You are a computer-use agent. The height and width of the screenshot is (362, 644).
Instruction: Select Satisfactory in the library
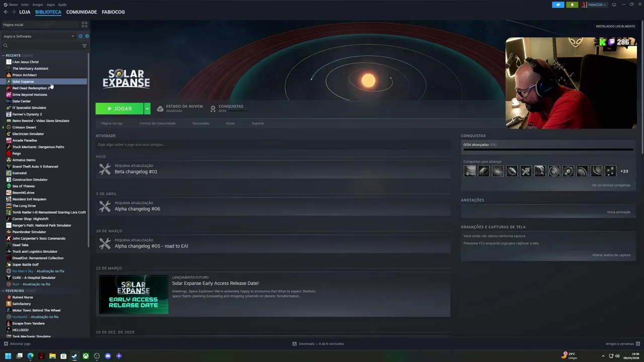[x=44, y=304]
